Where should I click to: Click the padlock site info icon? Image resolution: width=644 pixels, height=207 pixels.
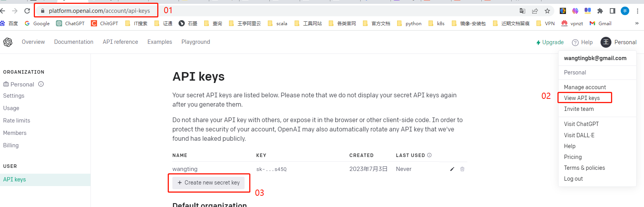click(x=43, y=11)
